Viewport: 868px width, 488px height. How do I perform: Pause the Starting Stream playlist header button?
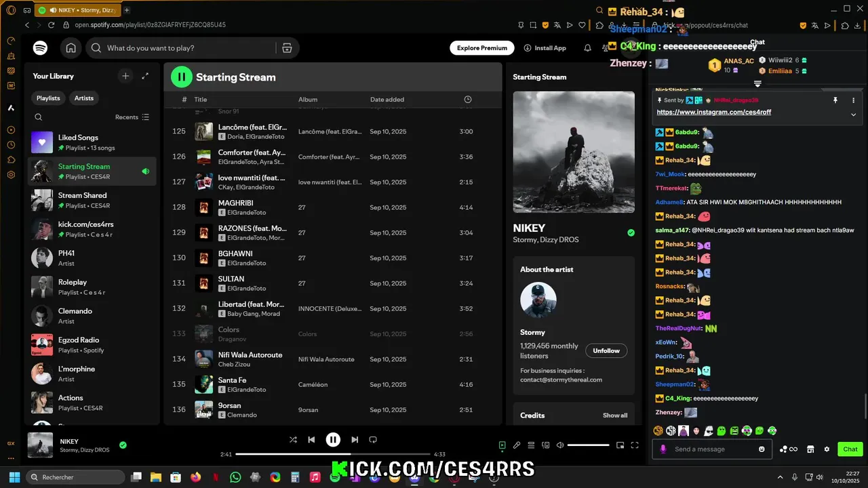182,77
